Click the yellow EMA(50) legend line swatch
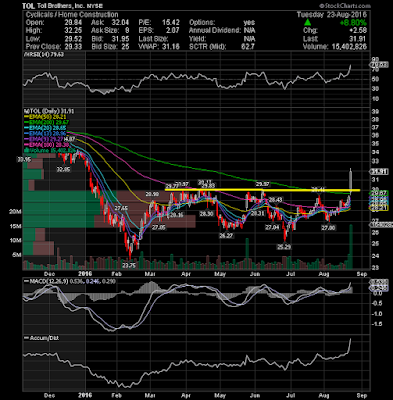The width and height of the screenshot is (393, 400). coord(26,116)
